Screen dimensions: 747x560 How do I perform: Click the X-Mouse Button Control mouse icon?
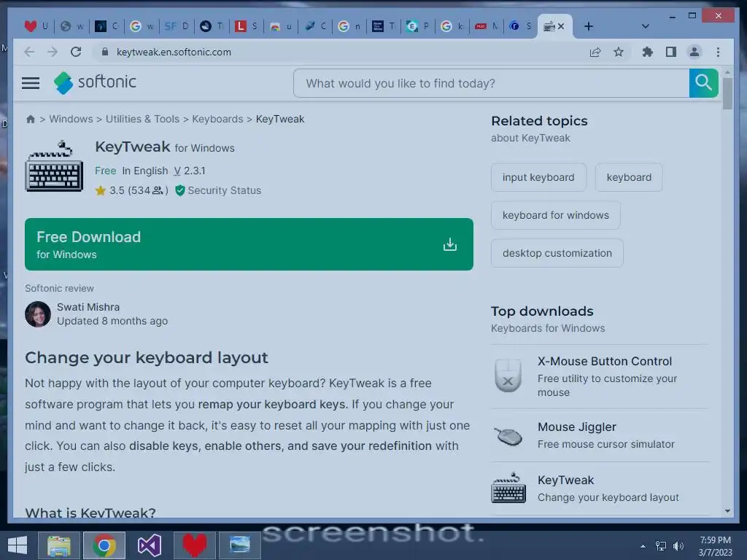click(508, 376)
